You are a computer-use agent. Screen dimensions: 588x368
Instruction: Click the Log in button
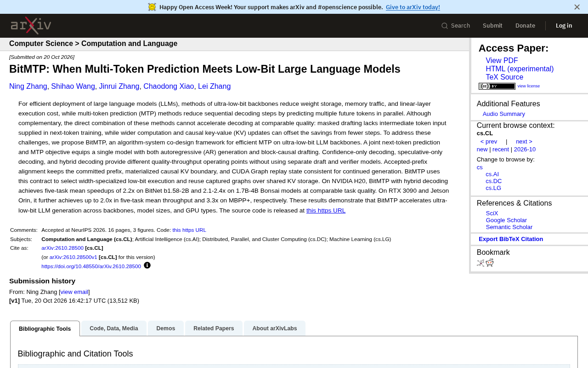click(x=564, y=26)
